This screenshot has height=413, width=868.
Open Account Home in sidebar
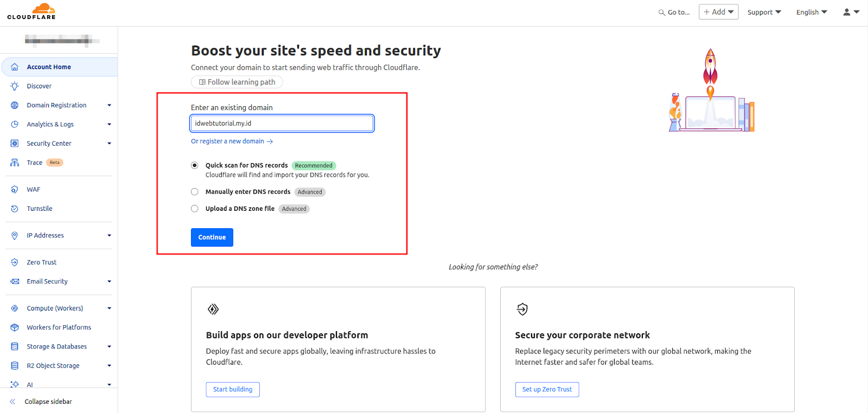tap(60, 67)
